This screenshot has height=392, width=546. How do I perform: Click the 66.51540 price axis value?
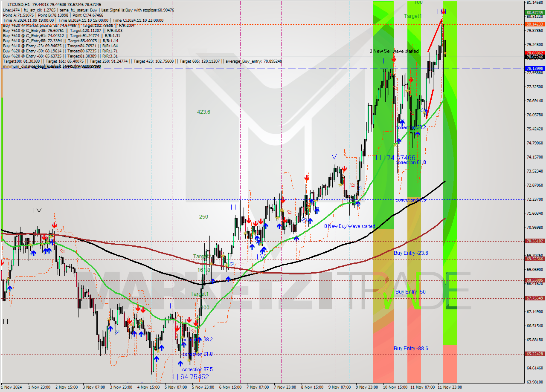[534, 326]
